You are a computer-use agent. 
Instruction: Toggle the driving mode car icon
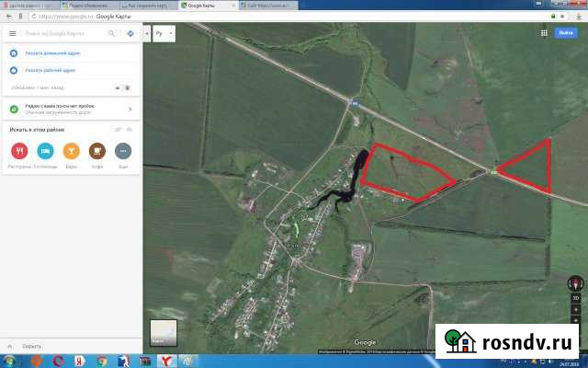point(118,88)
